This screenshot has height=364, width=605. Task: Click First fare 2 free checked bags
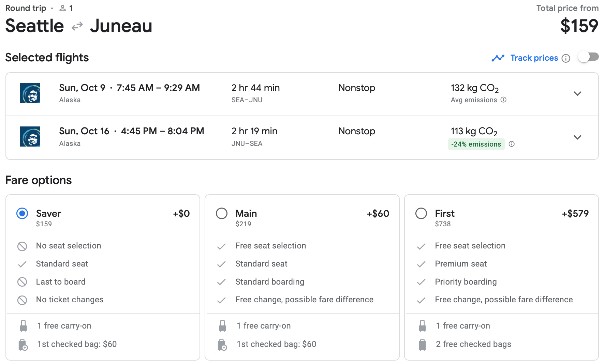[x=473, y=344]
